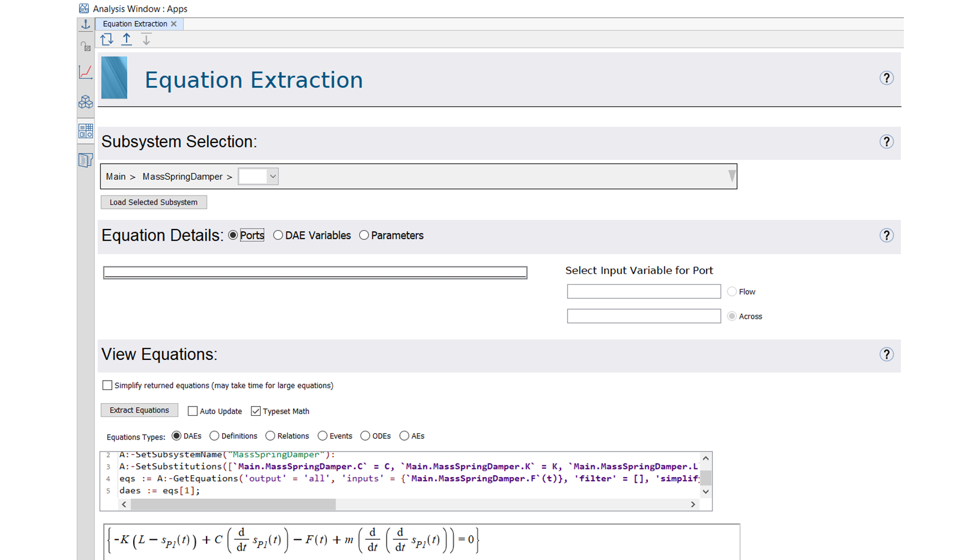Open the Apps grid icon in sidebar
The width and height of the screenshot is (980, 560).
(x=85, y=131)
